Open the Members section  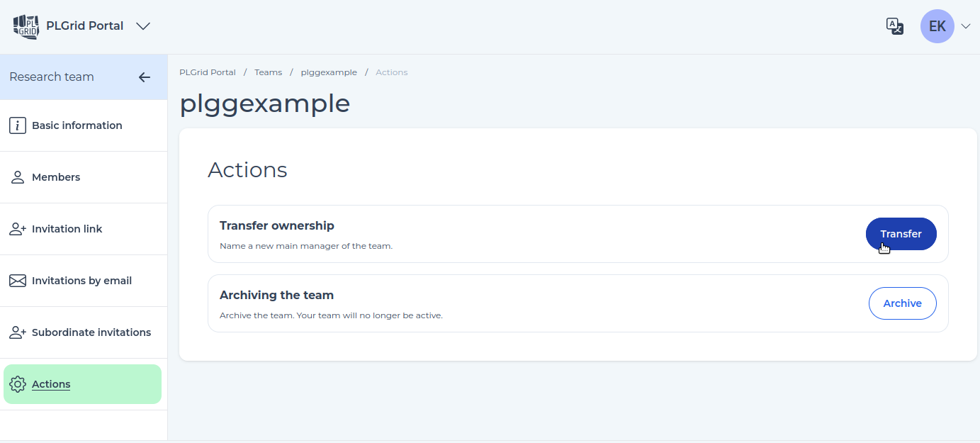[84, 177]
